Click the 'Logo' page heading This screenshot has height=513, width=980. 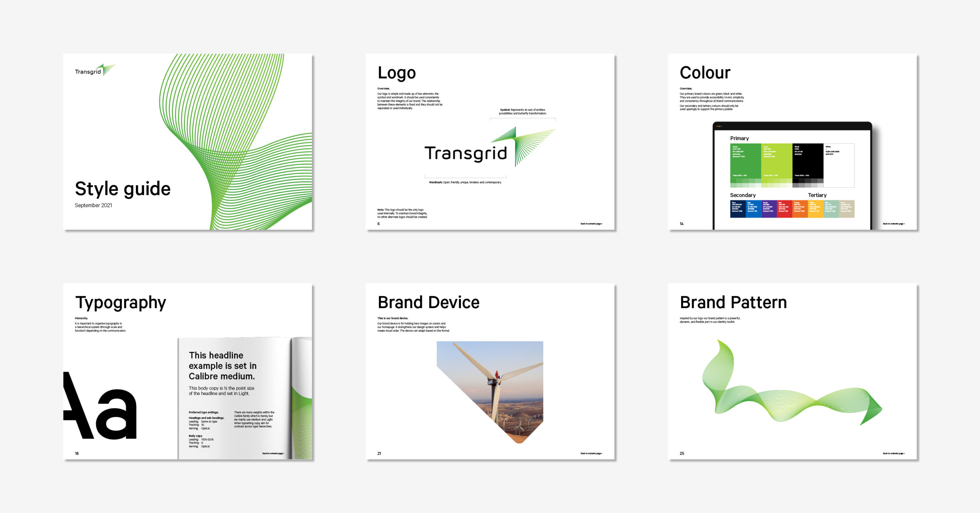pyautogui.click(x=397, y=73)
